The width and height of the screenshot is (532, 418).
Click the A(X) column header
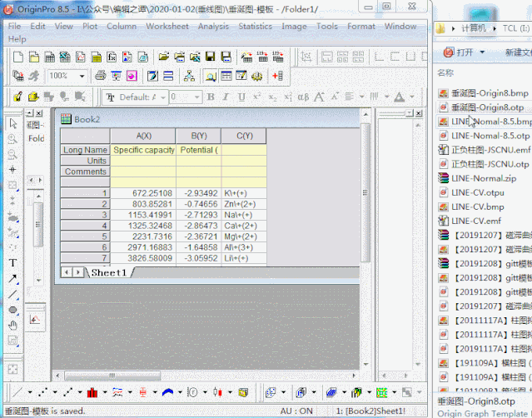[143, 136]
